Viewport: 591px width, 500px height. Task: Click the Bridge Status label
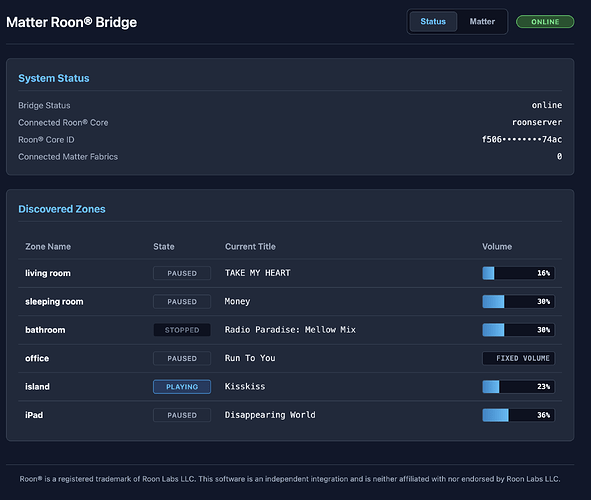[44, 106]
